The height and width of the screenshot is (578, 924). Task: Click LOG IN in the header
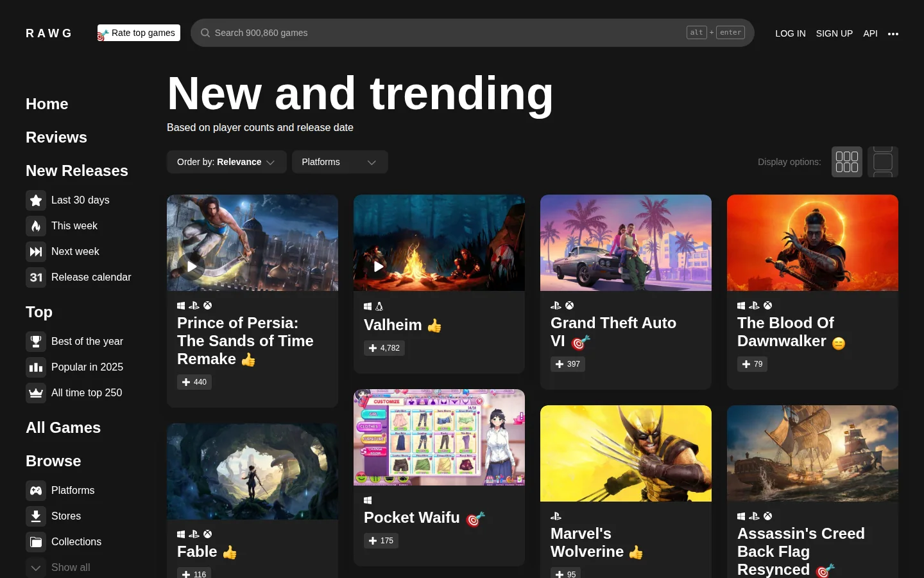(791, 33)
